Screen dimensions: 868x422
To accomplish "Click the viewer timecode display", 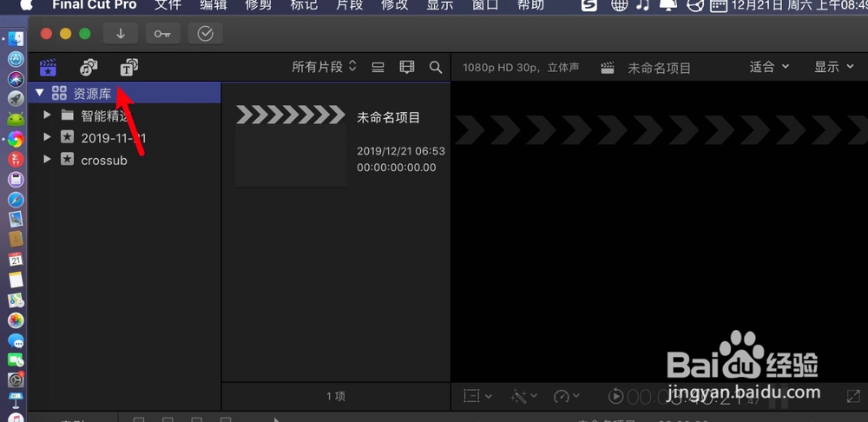I will pyautogui.click(x=692, y=397).
